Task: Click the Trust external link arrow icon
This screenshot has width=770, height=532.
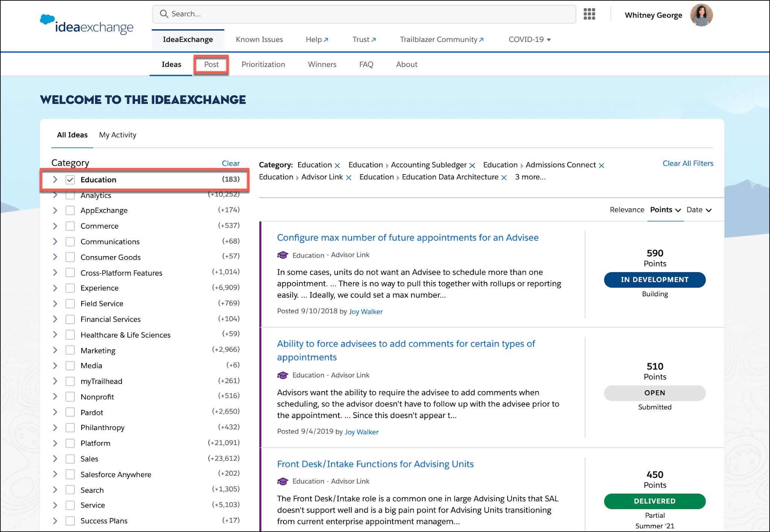Action: tap(374, 39)
